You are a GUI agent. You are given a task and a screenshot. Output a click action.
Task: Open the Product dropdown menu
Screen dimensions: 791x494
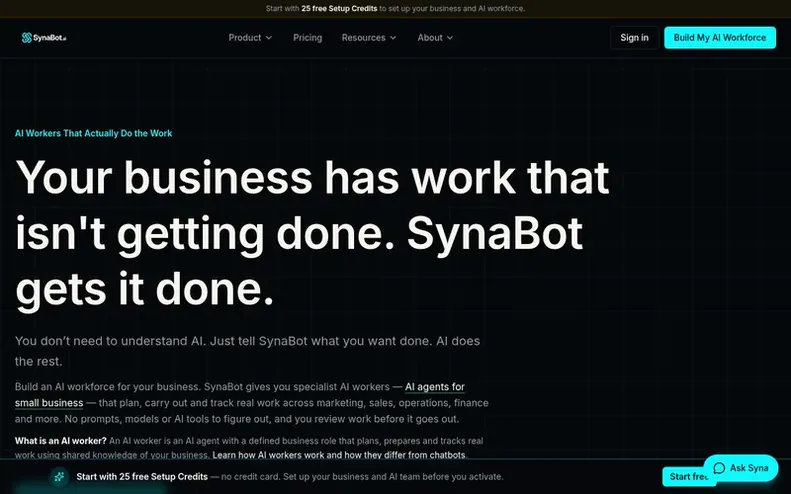(250, 38)
